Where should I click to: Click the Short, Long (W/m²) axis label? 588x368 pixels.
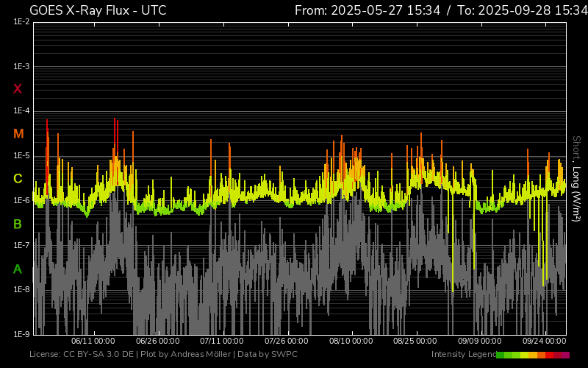pyautogui.click(x=577, y=178)
